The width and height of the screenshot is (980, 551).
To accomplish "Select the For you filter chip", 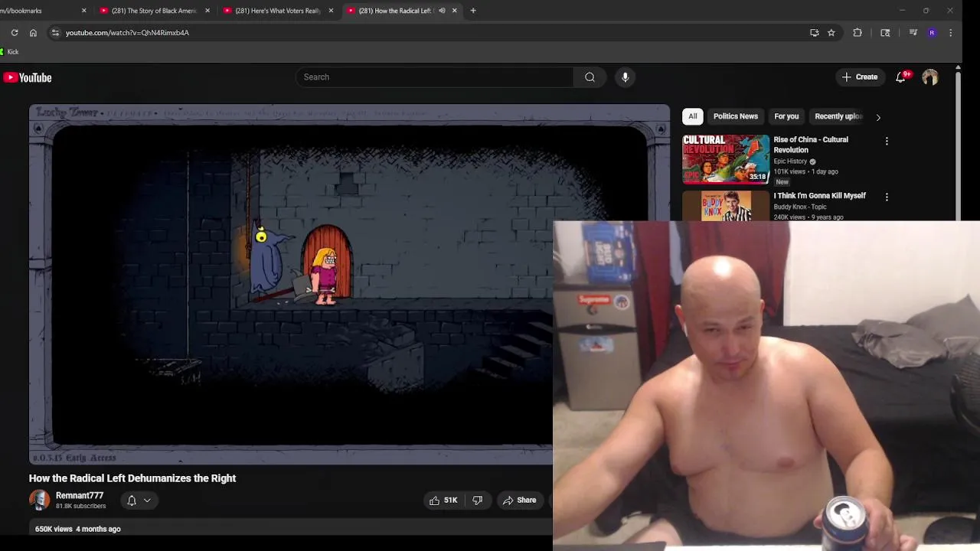I will [x=786, y=116].
